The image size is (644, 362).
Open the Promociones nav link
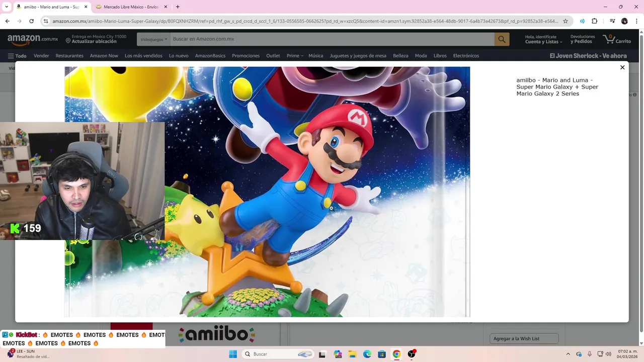point(246,56)
